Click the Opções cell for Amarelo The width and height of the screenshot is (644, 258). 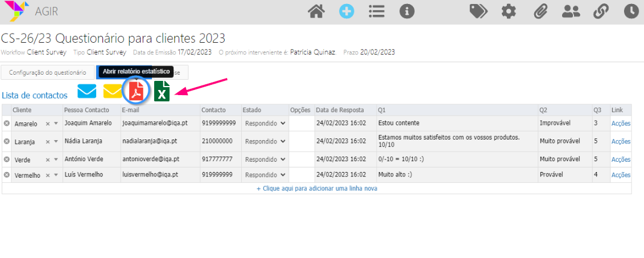click(x=302, y=124)
